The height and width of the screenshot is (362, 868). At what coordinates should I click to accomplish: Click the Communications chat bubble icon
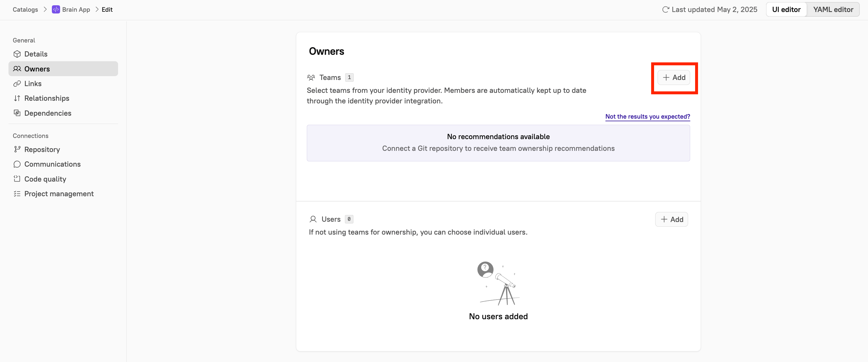(17, 164)
